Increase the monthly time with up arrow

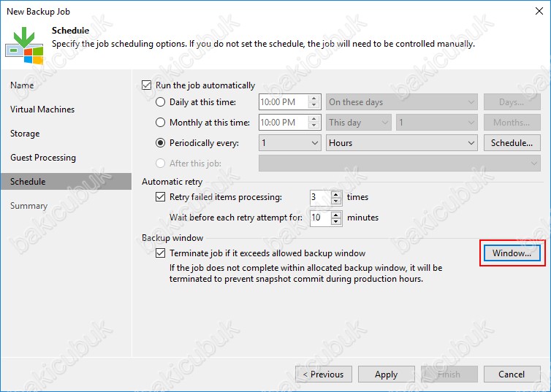pos(313,118)
